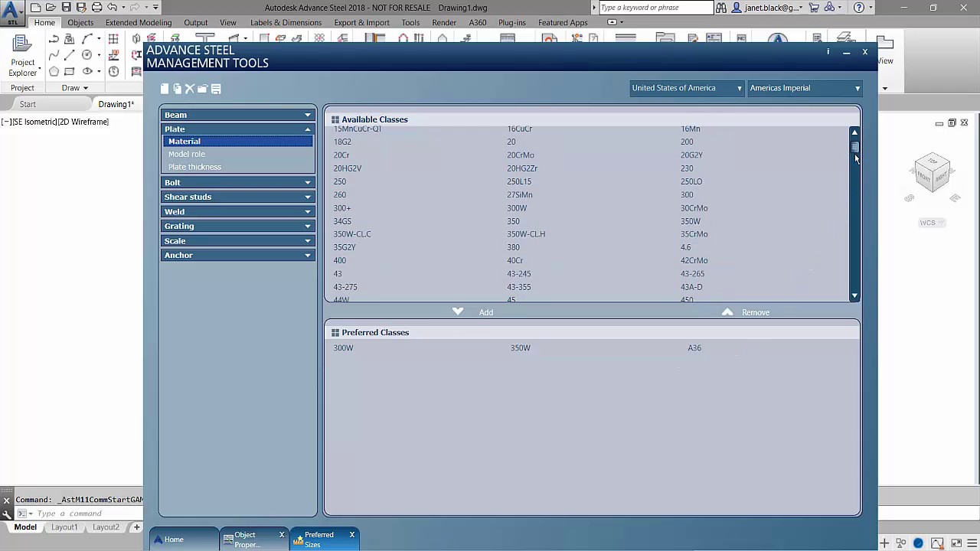The image size is (980, 551).
Task: Open the Extended Modeling ribbon tab
Action: point(139,22)
